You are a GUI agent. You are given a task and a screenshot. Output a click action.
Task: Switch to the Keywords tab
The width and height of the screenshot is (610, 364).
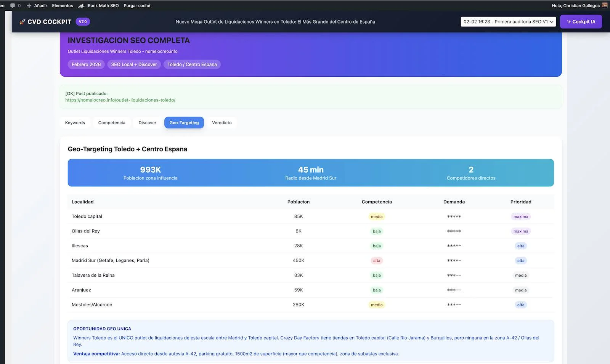75,122
